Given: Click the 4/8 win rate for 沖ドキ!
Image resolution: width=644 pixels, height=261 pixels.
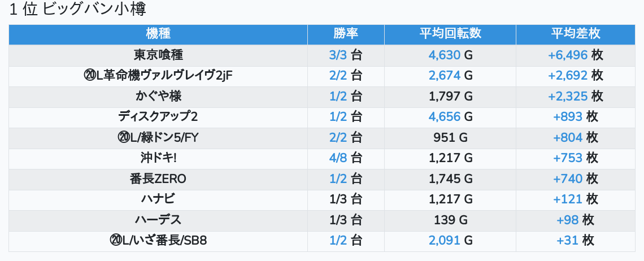Looking at the screenshot, I should click(x=338, y=158).
